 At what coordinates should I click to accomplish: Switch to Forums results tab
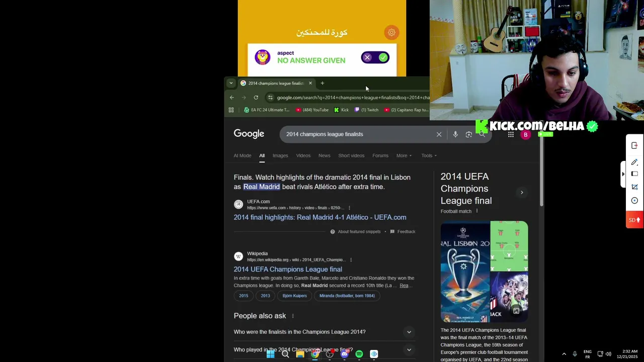tap(380, 155)
